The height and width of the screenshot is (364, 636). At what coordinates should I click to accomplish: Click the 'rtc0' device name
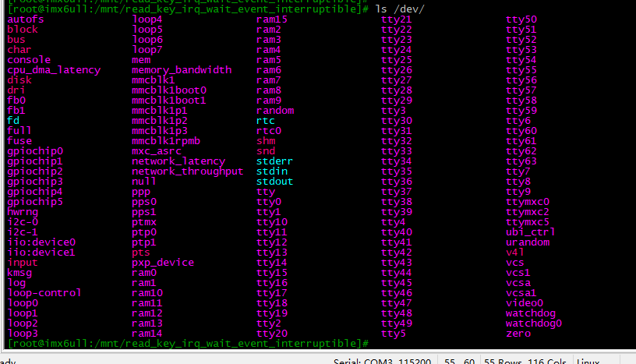click(x=269, y=131)
